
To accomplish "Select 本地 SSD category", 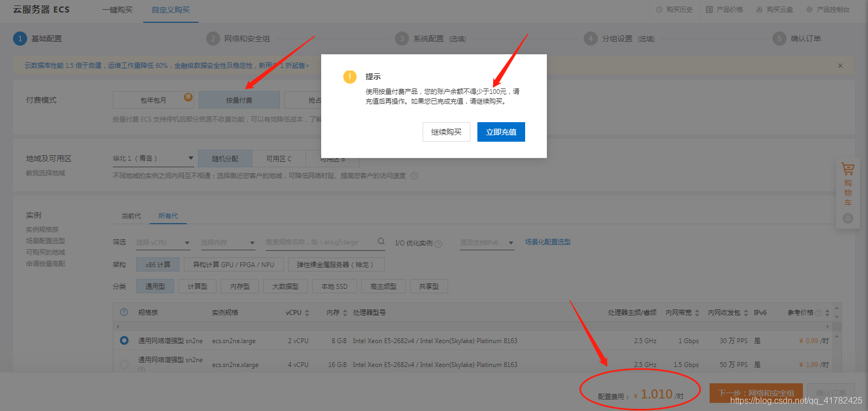I will click(334, 287).
